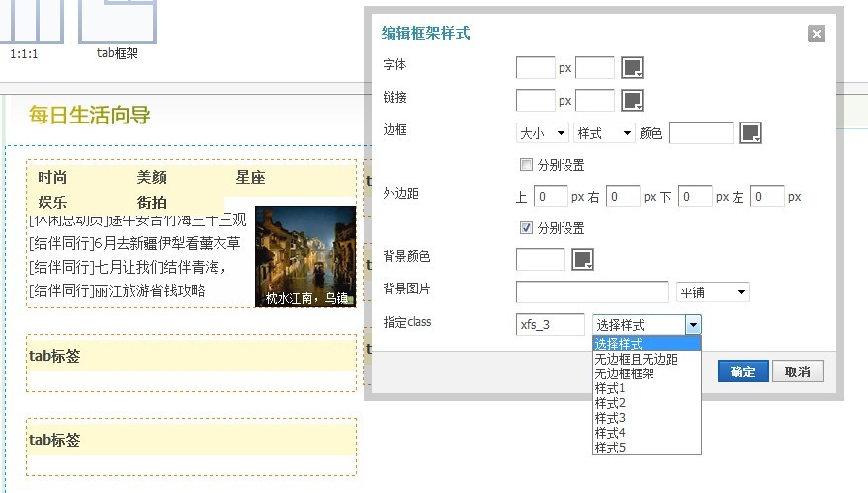
Task: Focus the link color value field
Action: point(595,100)
